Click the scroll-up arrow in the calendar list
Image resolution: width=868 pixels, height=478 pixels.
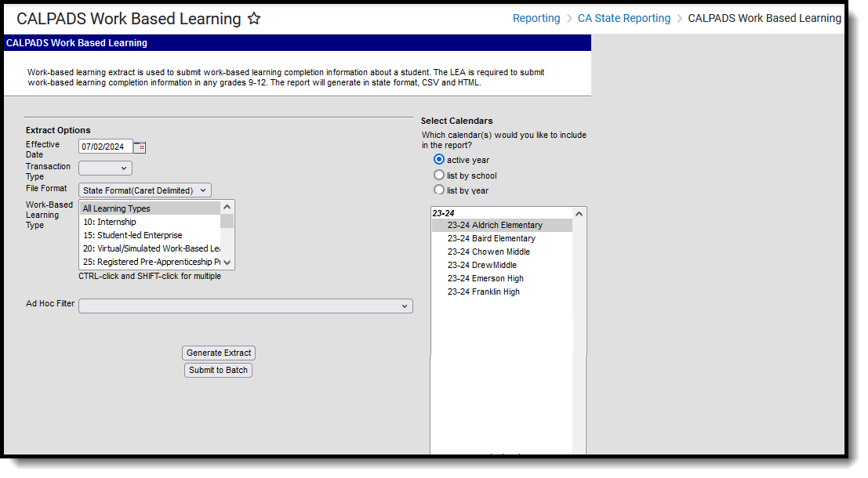(x=579, y=214)
